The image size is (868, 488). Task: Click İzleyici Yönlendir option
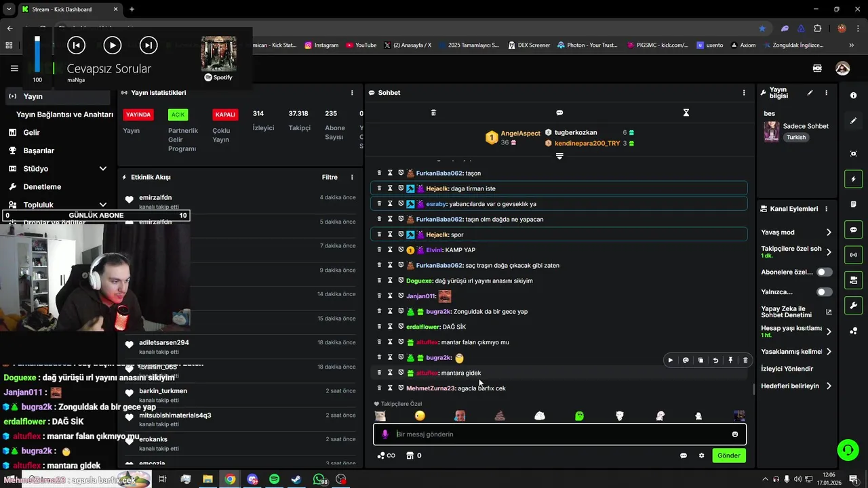point(787,369)
